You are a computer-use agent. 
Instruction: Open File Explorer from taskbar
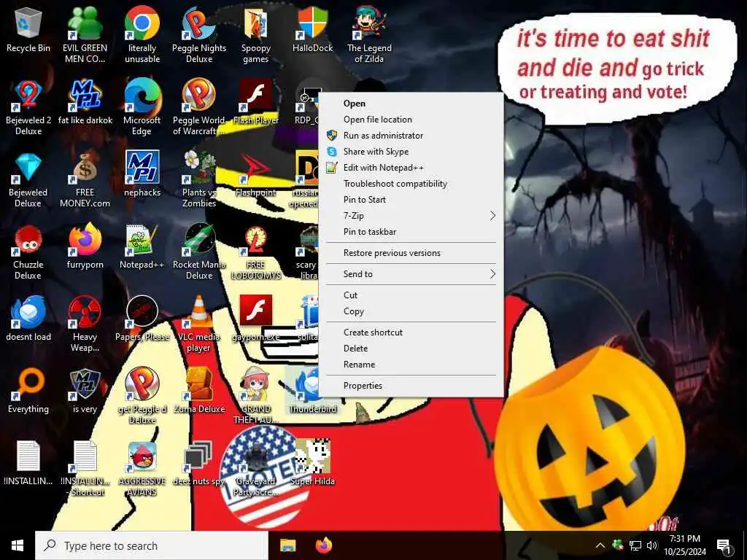[287, 545]
